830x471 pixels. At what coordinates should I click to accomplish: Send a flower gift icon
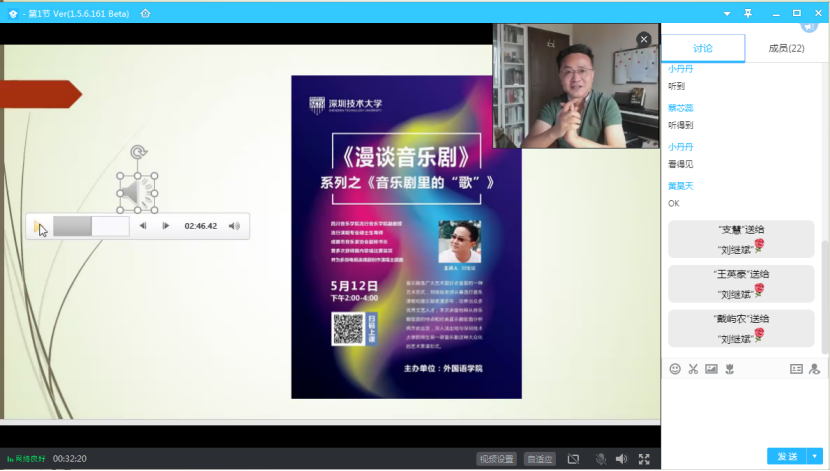730,369
